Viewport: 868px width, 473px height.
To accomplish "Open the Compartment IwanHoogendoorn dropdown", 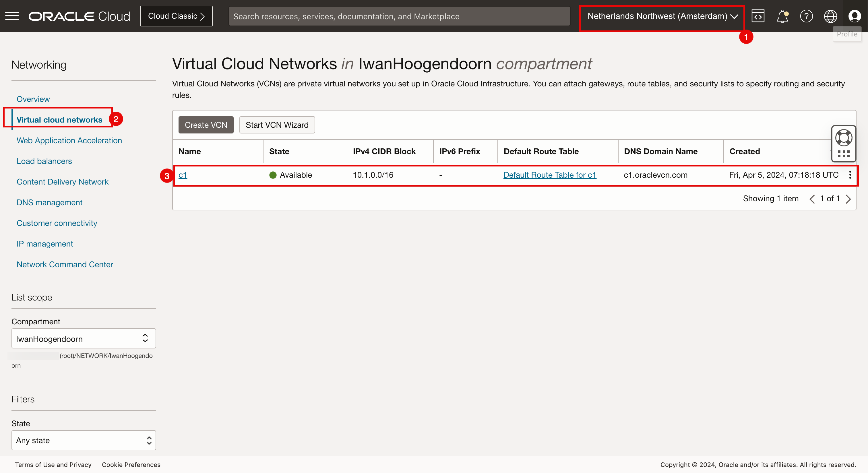I will 84,338.
